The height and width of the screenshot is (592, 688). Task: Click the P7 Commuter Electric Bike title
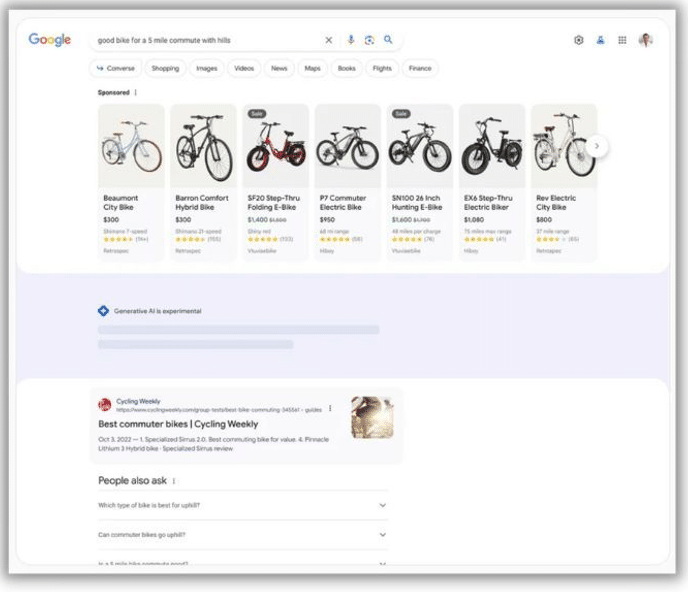[343, 203]
